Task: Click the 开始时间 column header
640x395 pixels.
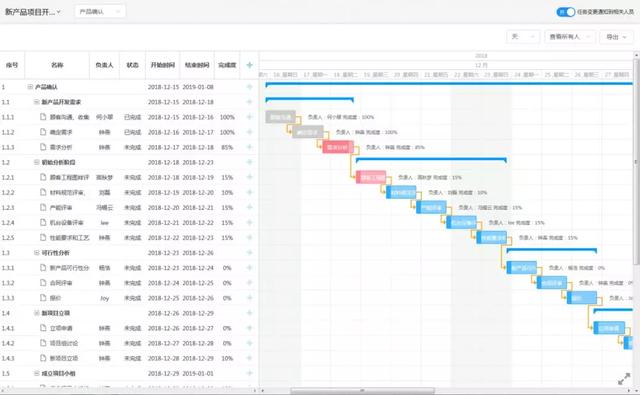Action: tap(162, 65)
